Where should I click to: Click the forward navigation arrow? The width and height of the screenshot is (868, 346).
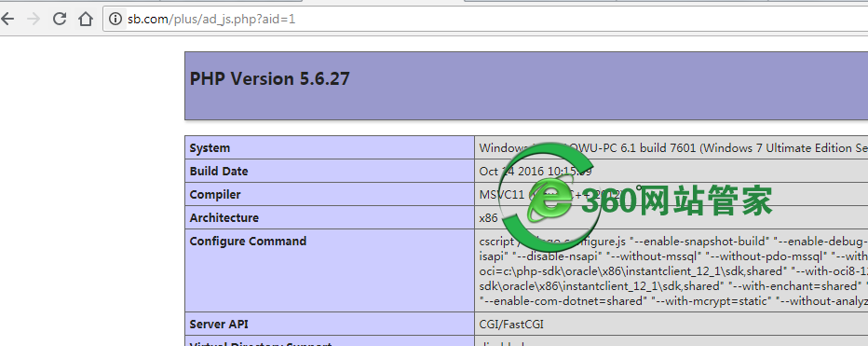[34, 19]
